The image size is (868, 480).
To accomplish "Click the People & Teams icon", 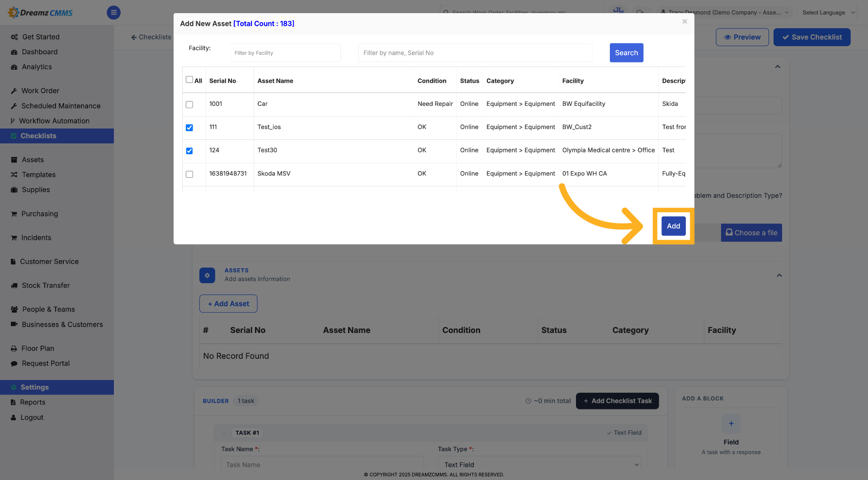I will tap(14, 309).
